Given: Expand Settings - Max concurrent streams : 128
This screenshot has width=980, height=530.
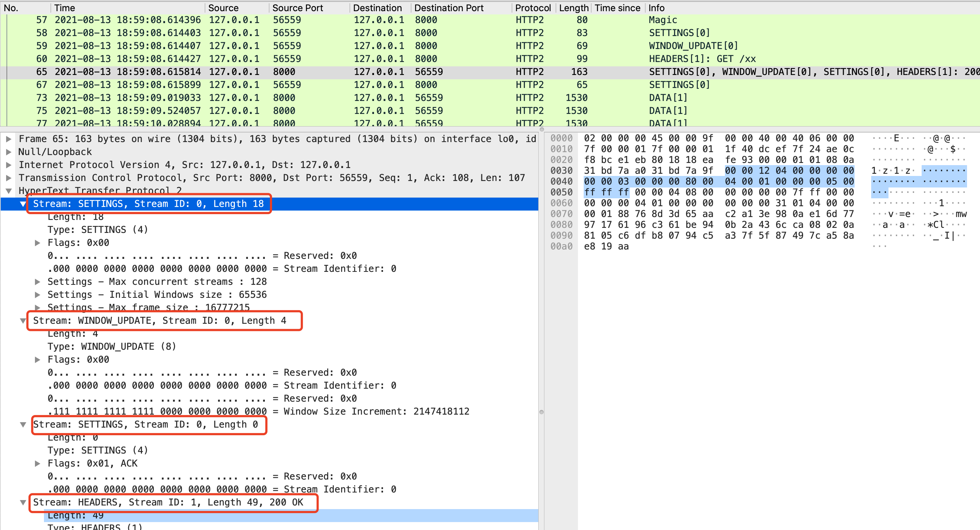Looking at the screenshot, I should coord(38,282).
